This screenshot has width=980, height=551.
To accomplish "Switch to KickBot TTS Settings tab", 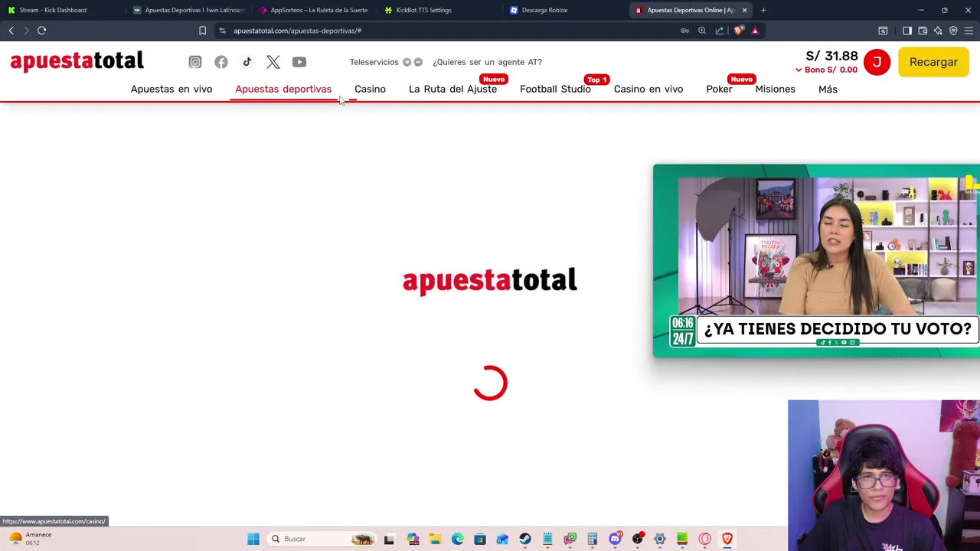I will [x=439, y=10].
